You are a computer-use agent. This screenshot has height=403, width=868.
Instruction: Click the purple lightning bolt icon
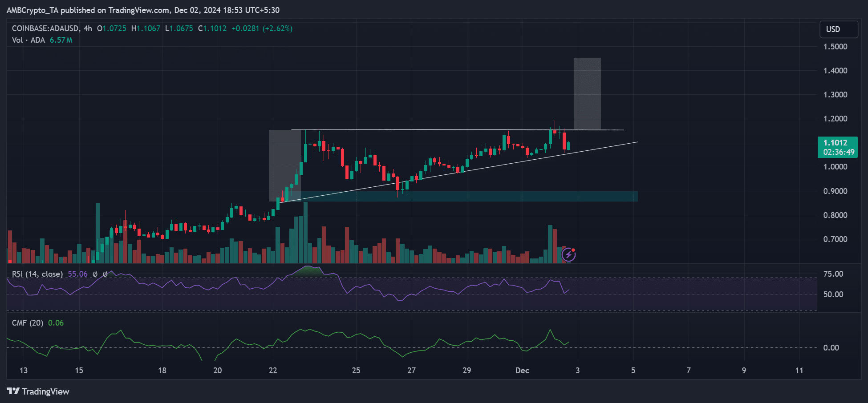click(569, 254)
